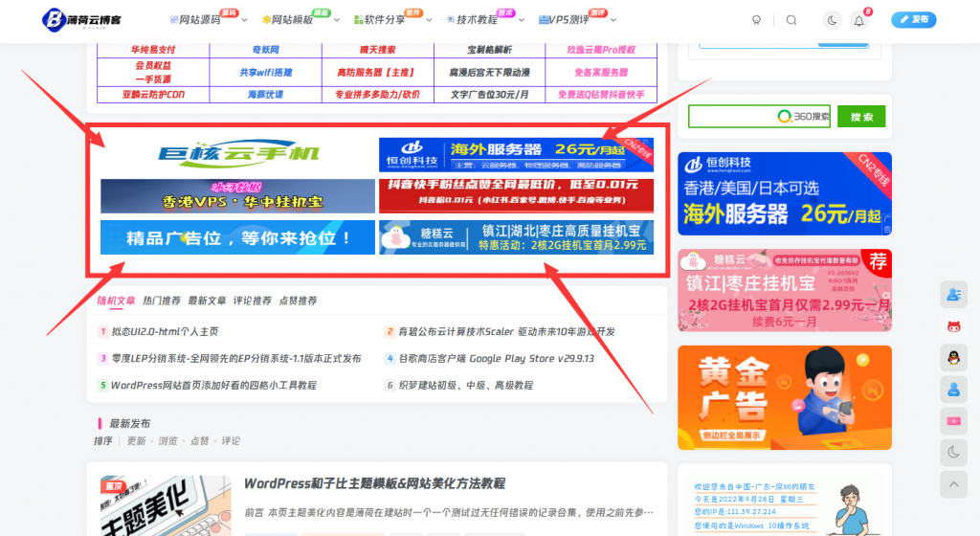Open the 恒创科技 海外服务器 center banner
This screenshot has width=980, height=536.
[516, 154]
